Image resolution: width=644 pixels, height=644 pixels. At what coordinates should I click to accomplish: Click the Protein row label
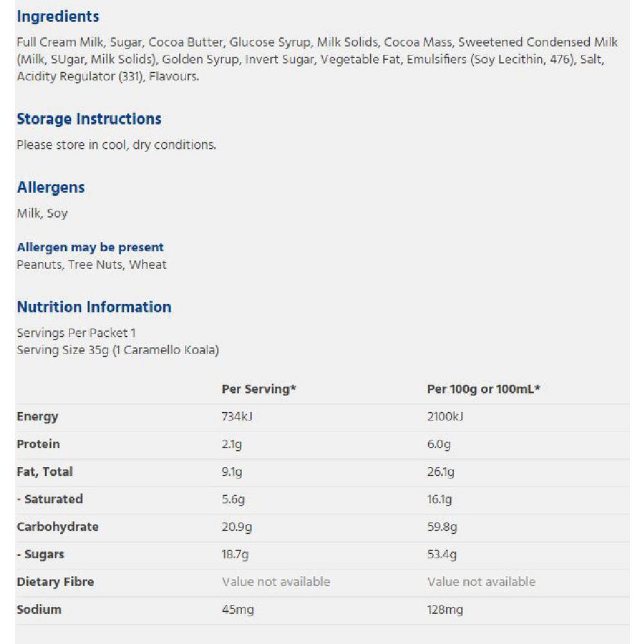coord(38,444)
